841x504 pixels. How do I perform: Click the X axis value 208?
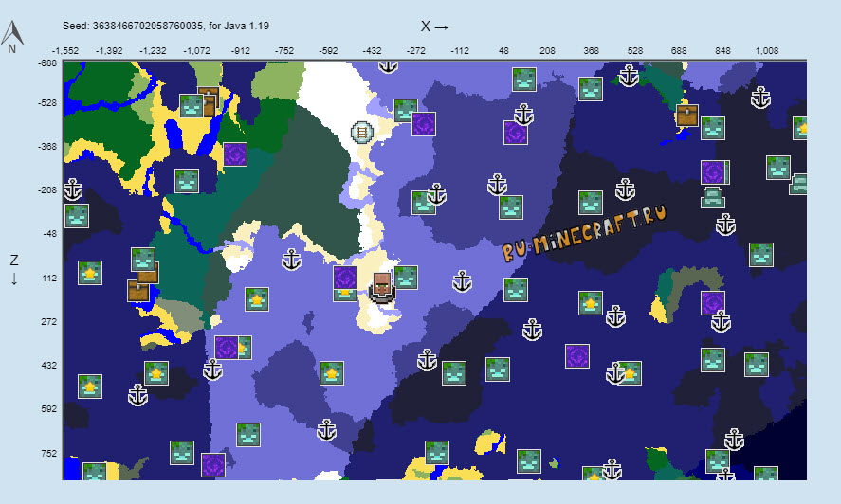tap(547, 51)
